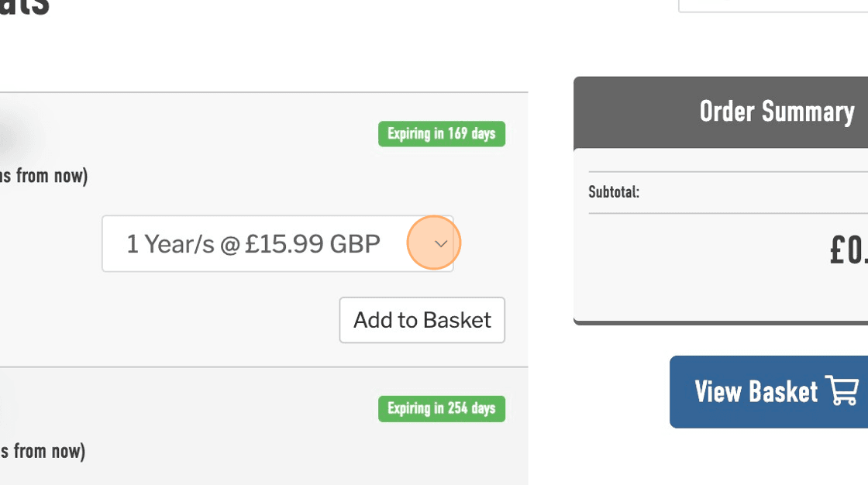
Task: Click the Subtotal label
Action: coord(614,192)
